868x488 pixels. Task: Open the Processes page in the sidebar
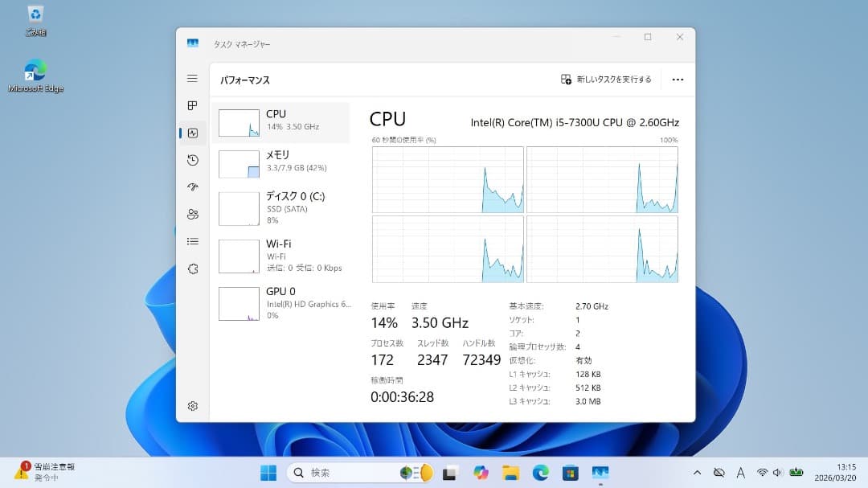[191, 105]
